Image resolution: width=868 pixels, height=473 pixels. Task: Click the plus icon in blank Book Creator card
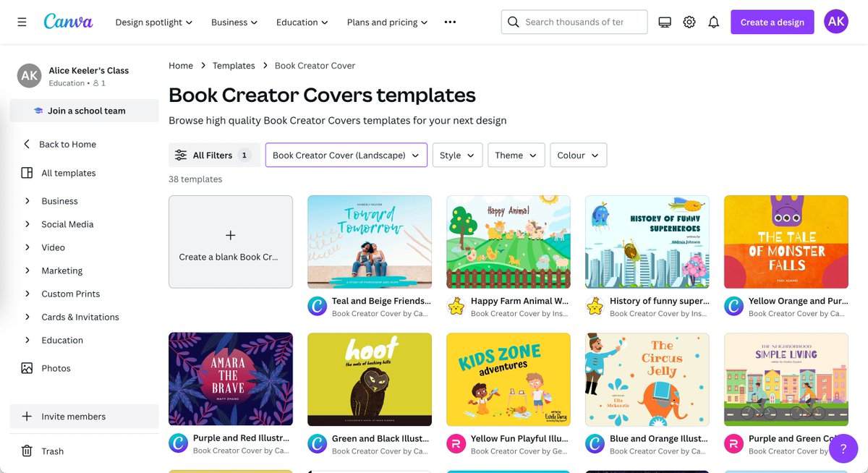click(231, 235)
